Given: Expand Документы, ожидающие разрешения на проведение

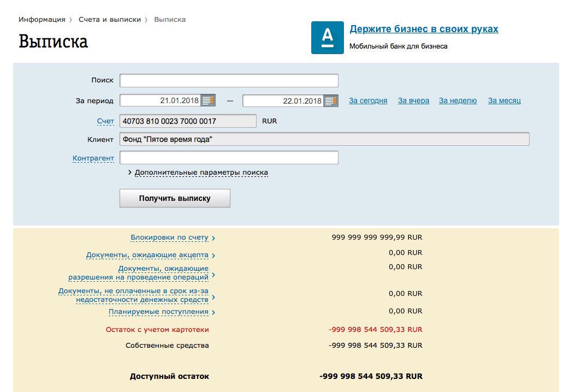Looking at the screenshot, I should point(138,273).
